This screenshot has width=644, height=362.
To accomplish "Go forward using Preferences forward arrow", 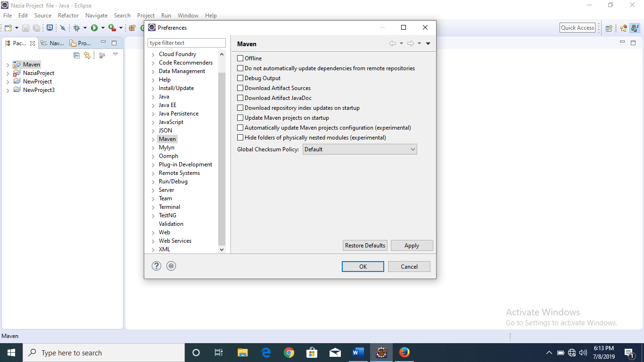I will click(411, 43).
